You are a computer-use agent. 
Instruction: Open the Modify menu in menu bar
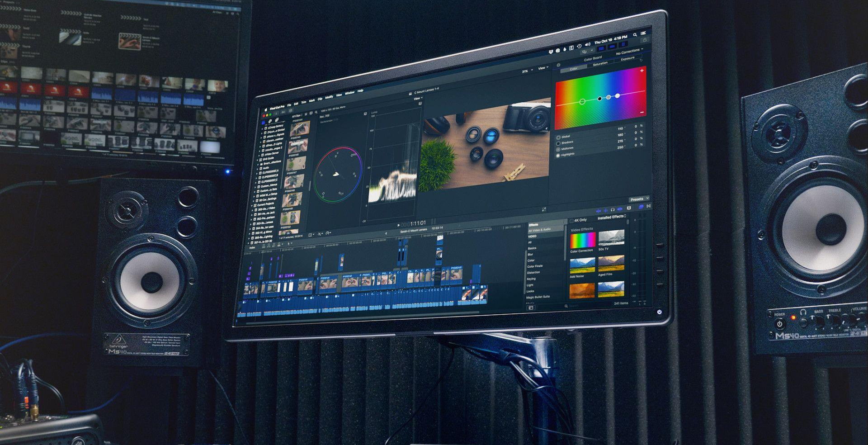click(329, 97)
